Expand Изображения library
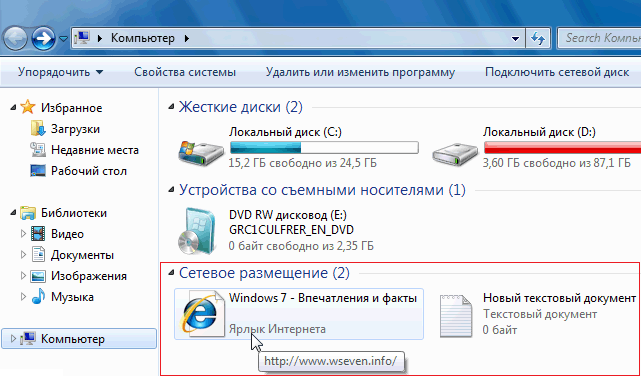 23,276
